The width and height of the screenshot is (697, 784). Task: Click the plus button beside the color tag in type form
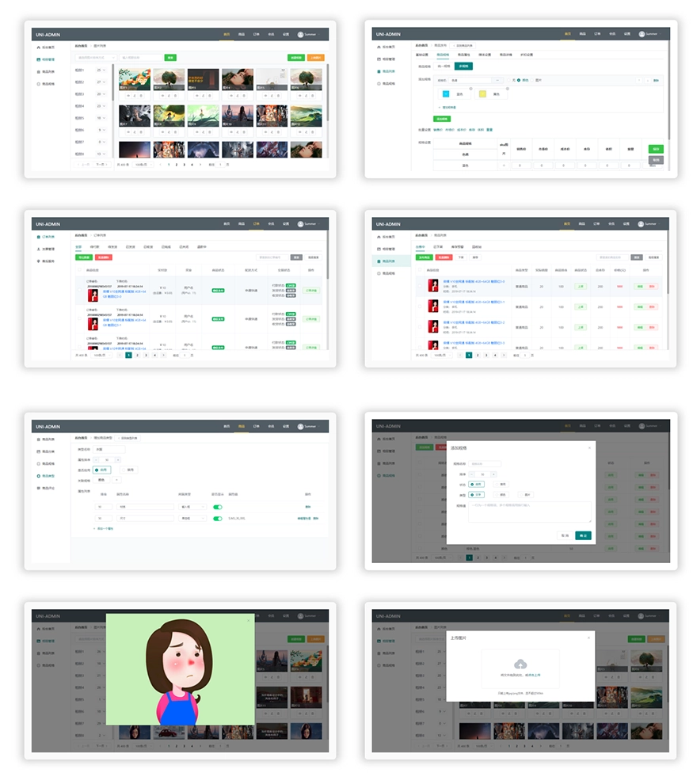[x=116, y=480]
